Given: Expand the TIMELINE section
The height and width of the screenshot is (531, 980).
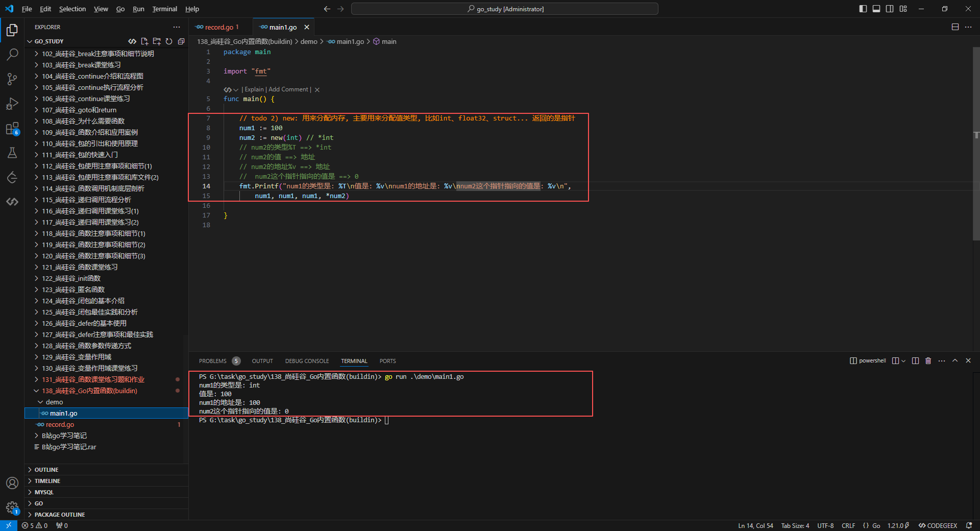Looking at the screenshot, I should point(107,481).
